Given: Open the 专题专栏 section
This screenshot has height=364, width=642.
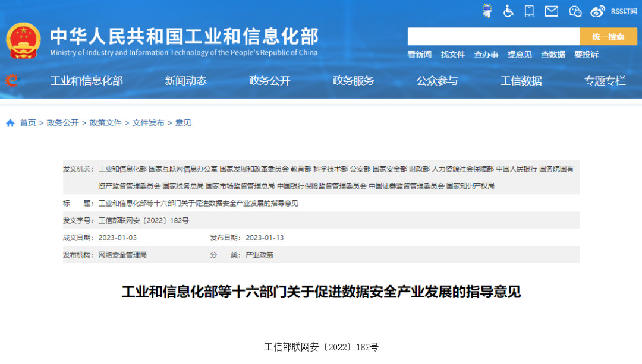Looking at the screenshot, I should [604, 82].
